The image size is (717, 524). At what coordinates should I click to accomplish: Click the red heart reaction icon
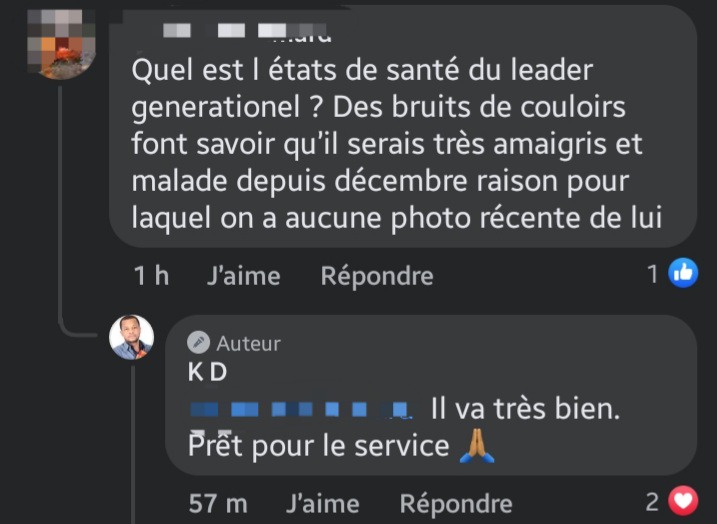point(683,501)
